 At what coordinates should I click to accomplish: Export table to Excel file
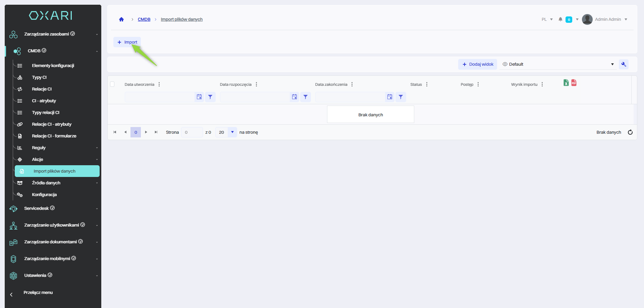pos(566,83)
